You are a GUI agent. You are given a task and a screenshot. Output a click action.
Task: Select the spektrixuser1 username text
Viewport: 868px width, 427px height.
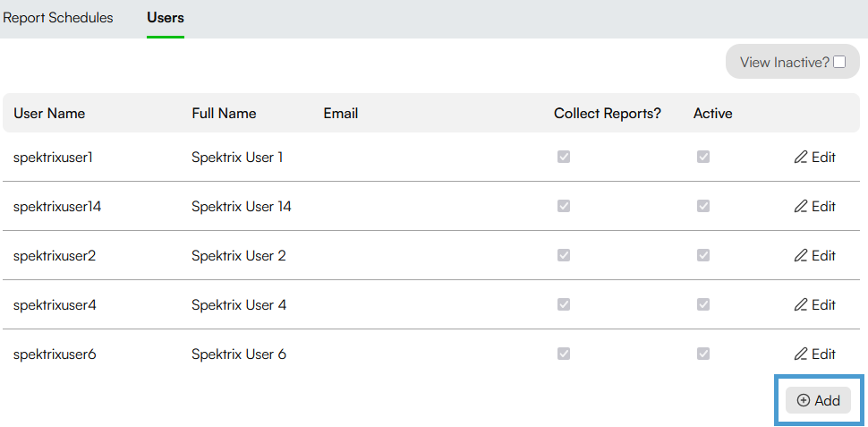click(x=53, y=158)
